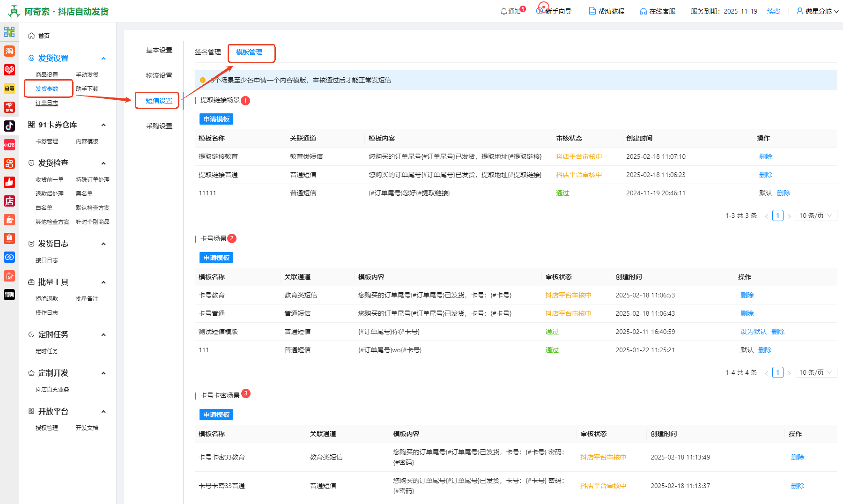Click 设为默认 for 测试短信模版 row
843x504 pixels.
tap(753, 332)
